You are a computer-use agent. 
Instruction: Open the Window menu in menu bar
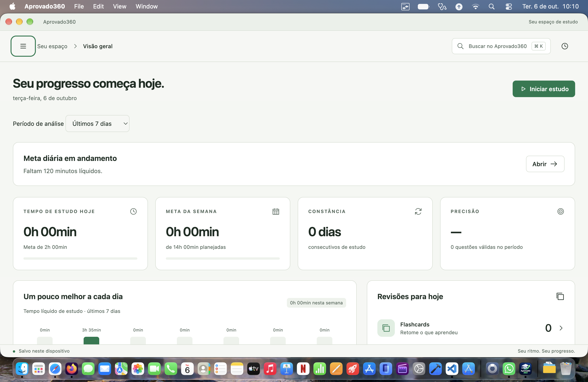[x=147, y=6]
